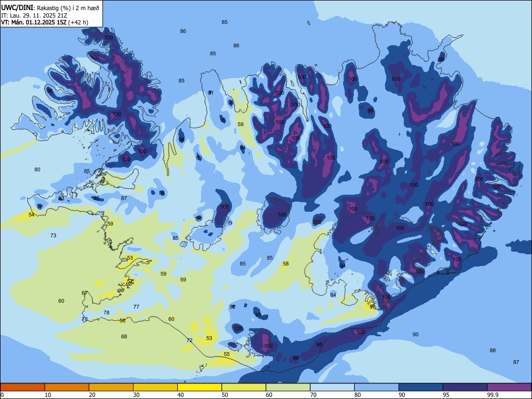The width and height of the screenshot is (532, 399).
Task: Click the legend tick label '95'
Action: point(446,395)
